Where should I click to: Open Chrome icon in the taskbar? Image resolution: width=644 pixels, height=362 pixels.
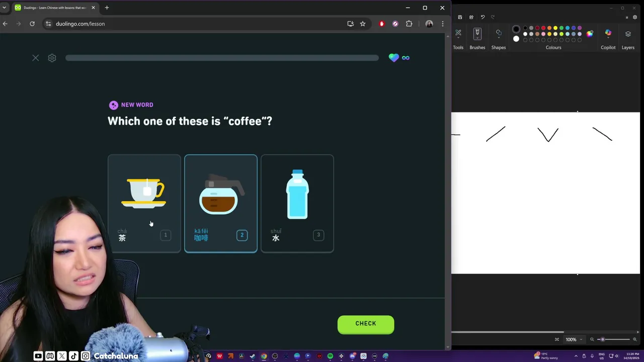click(x=264, y=356)
